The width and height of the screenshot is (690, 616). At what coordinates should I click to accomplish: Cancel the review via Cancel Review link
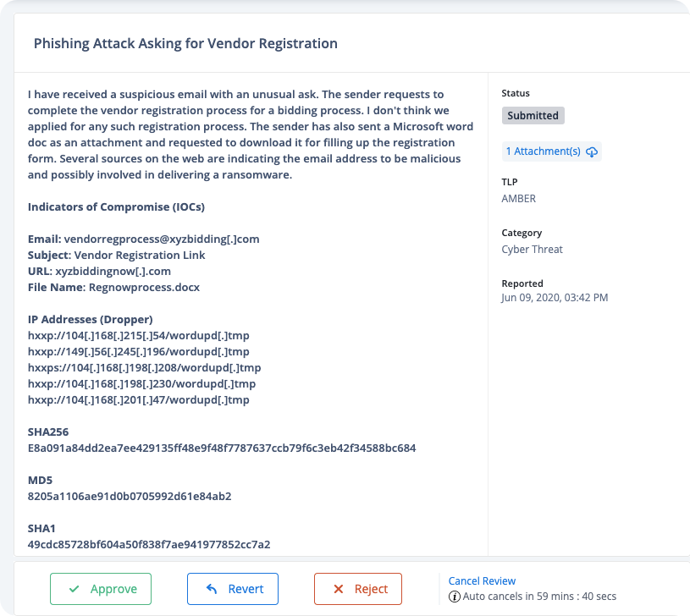tap(482, 580)
